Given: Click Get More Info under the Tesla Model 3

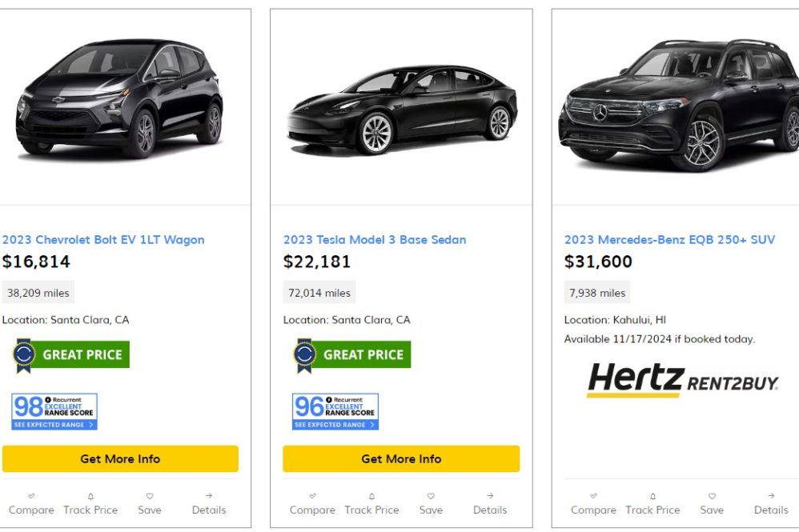Looking at the screenshot, I should [400, 458].
